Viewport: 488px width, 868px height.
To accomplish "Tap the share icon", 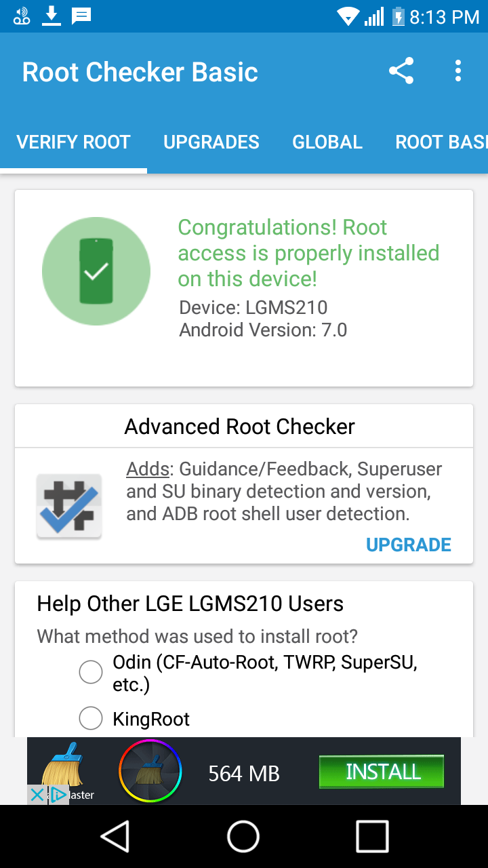I will tap(401, 71).
